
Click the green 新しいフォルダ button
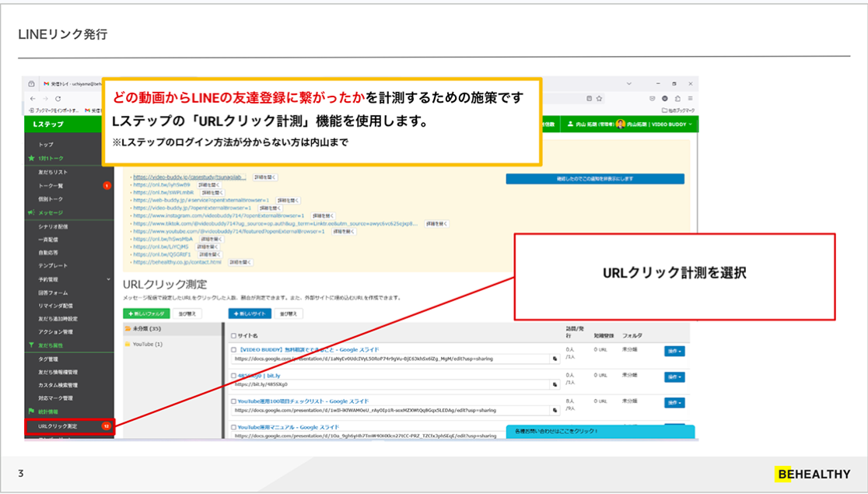click(147, 314)
